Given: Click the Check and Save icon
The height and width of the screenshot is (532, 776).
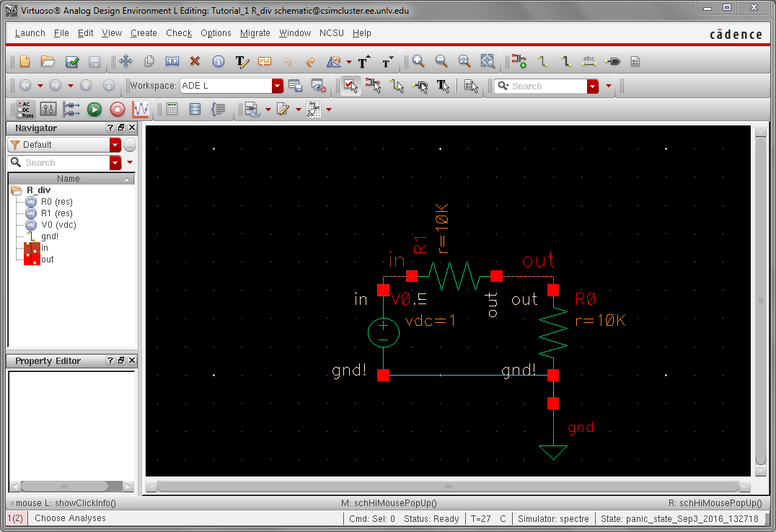Looking at the screenshot, I should click(72, 62).
